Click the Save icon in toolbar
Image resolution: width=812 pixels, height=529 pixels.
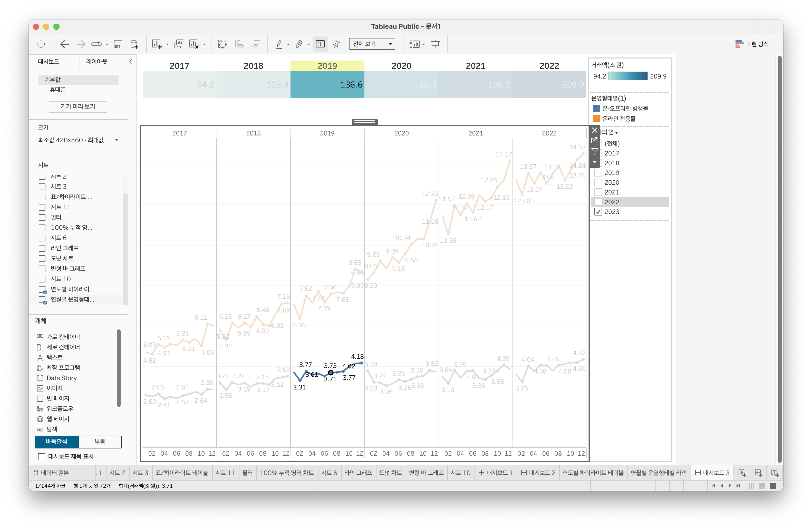[x=118, y=44]
